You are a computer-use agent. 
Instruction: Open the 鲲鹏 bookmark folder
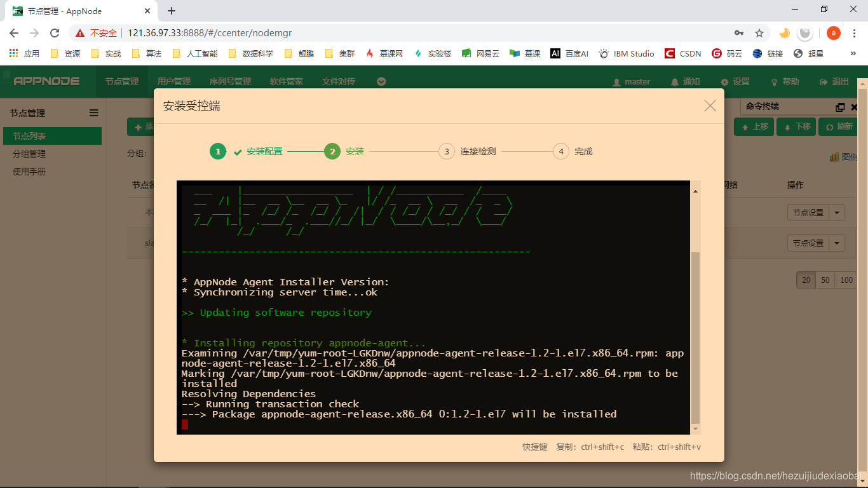299,53
